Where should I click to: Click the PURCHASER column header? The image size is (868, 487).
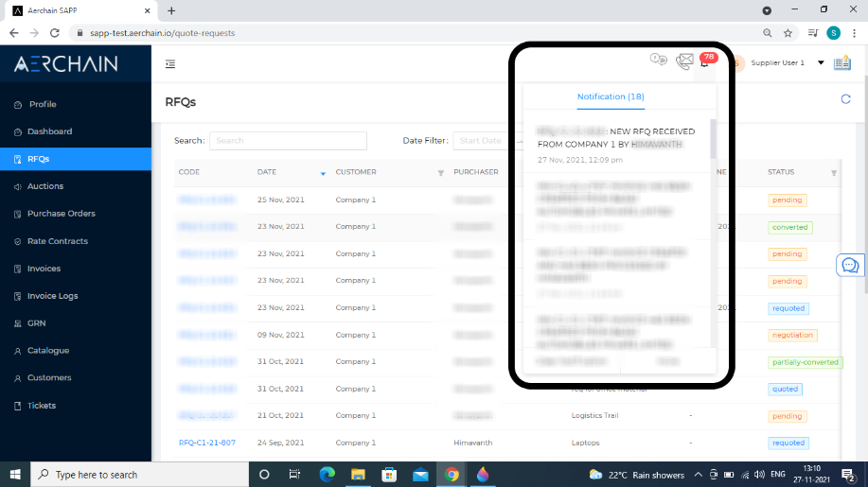click(475, 172)
